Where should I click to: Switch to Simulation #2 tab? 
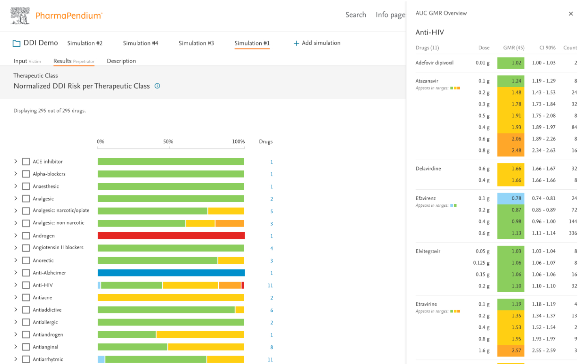(x=85, y=43)
